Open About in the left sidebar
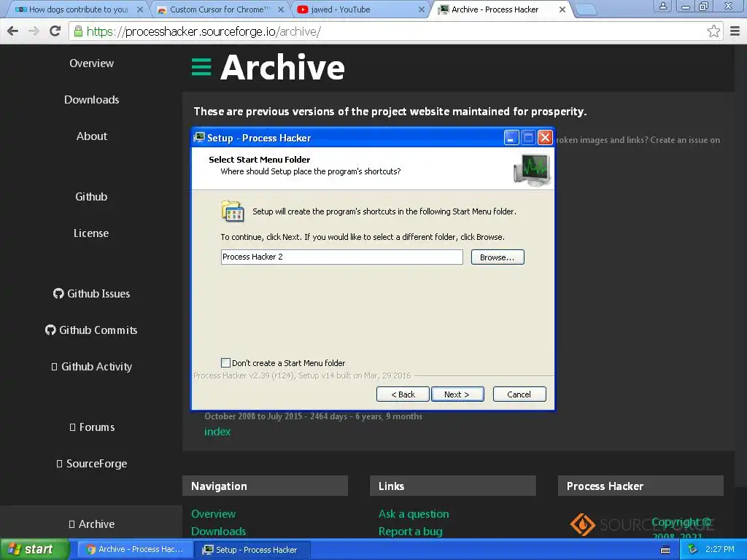Viewport: 747px width, 560px height. (91, 136)
